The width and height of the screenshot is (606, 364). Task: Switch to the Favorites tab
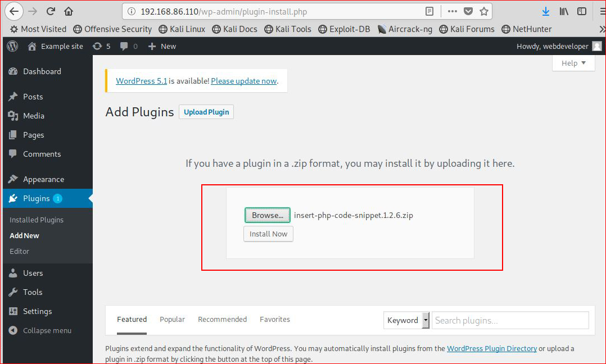275,320
